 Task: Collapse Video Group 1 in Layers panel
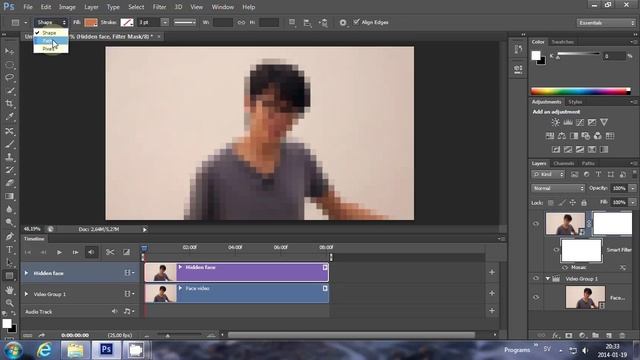[548, 278]
